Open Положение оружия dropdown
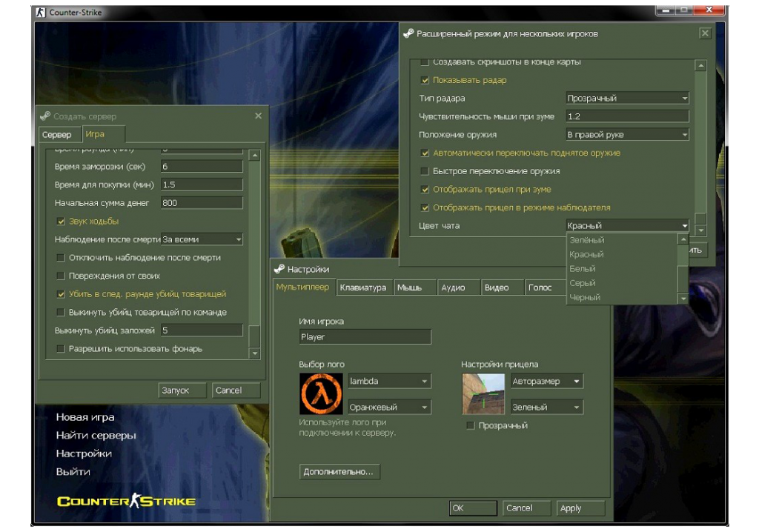This screenshot has width=759, height=532. pyautogui.click(x=627, y=135)
